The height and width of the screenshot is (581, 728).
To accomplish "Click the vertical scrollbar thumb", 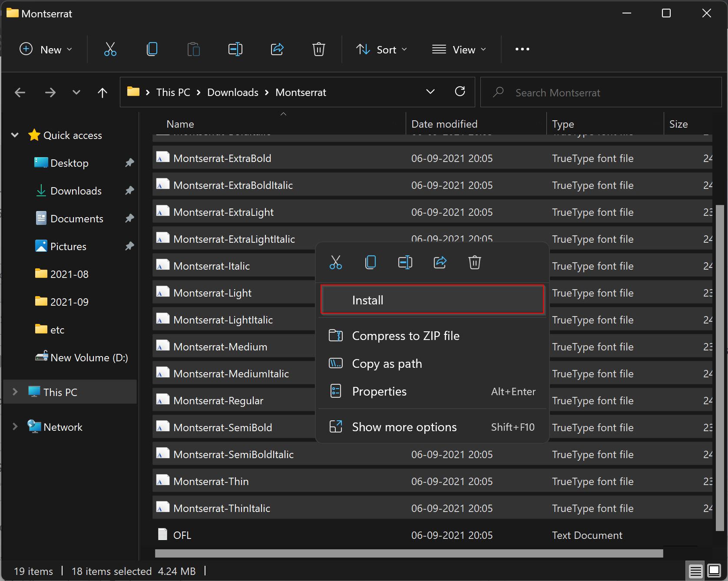I will [720, 367].
